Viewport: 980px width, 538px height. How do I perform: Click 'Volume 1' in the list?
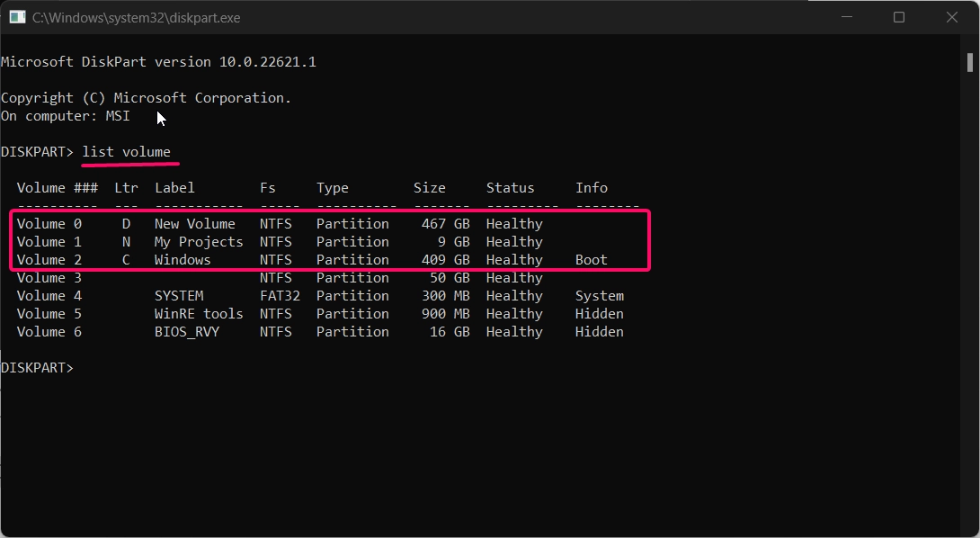49,242
